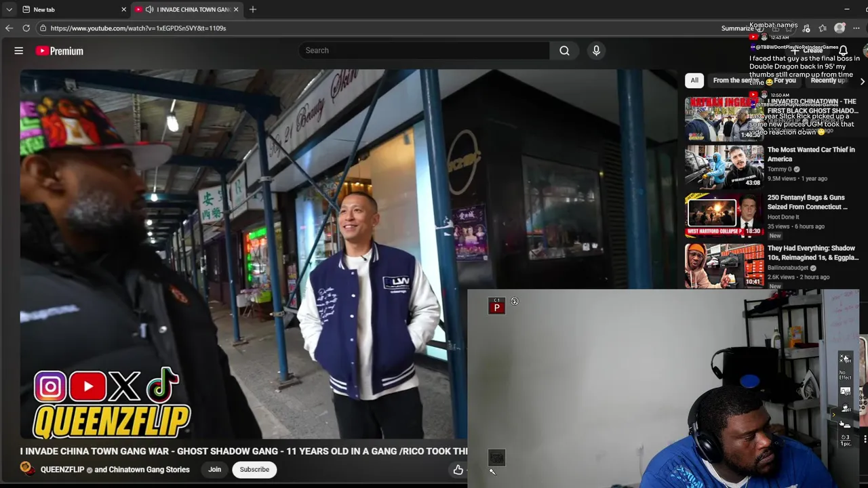Select the For you filter chip
Image resolution: width=868 pixels, height=488 pixels.
tap(785, 80)
